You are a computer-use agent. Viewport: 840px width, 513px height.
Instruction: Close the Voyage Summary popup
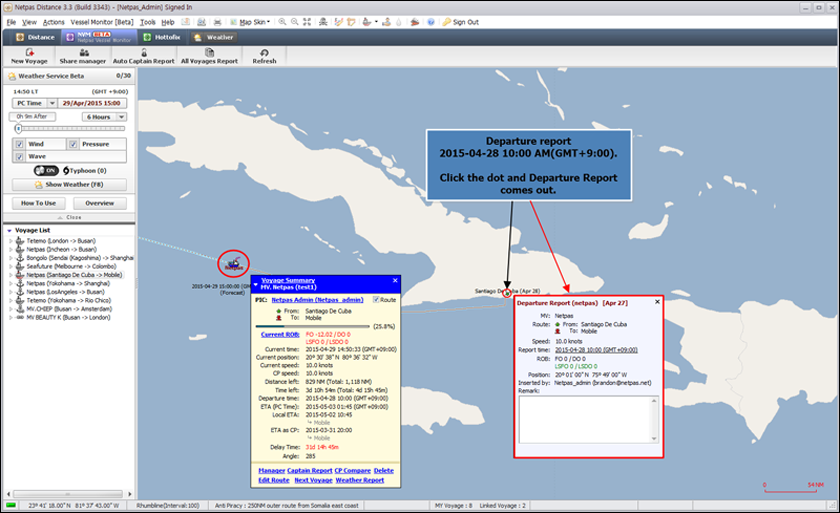pyautogui.click(x=395, y=281)
